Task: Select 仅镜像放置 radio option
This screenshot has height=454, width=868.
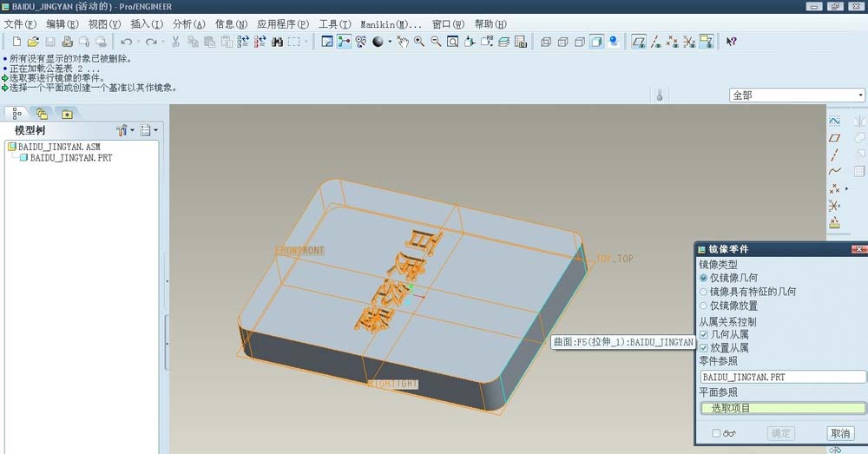Action: 704,306
